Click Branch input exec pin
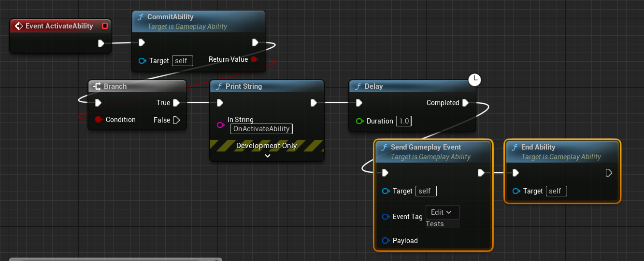This screenshot has width=644, height=261. 99,102
